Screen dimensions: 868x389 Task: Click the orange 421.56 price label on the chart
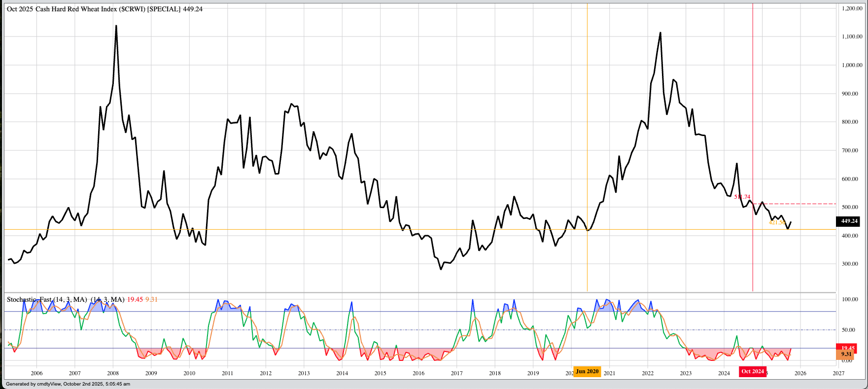[x=777, y=222]
